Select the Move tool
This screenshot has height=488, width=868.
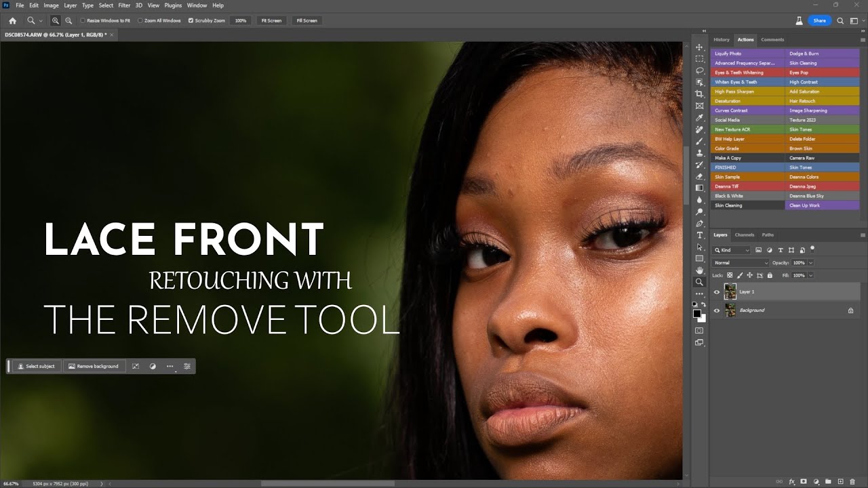tap(699, 47)
